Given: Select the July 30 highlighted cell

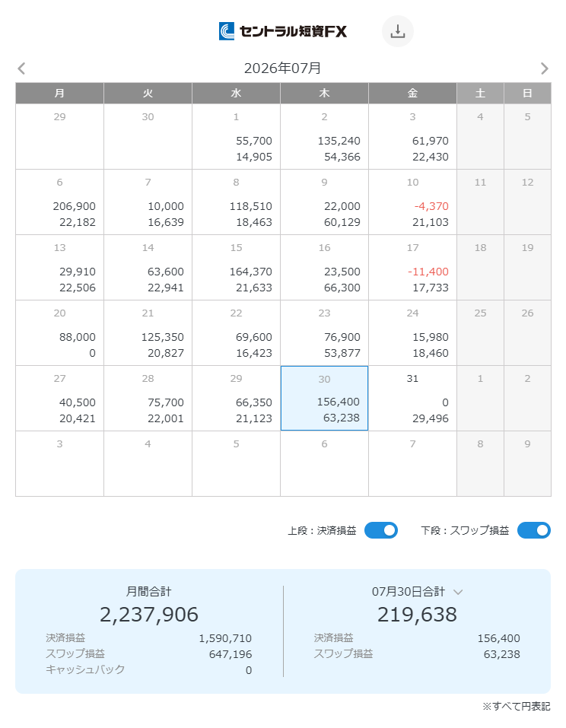Looking at the screenshot, I should click(325, 399).
